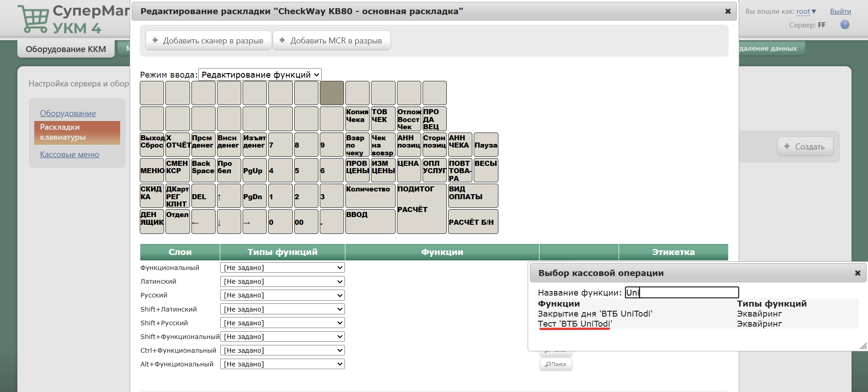This screenshot has width=868, height=392.
Task: Open the root user menu arrow
Action: click(x=814, y=11)
